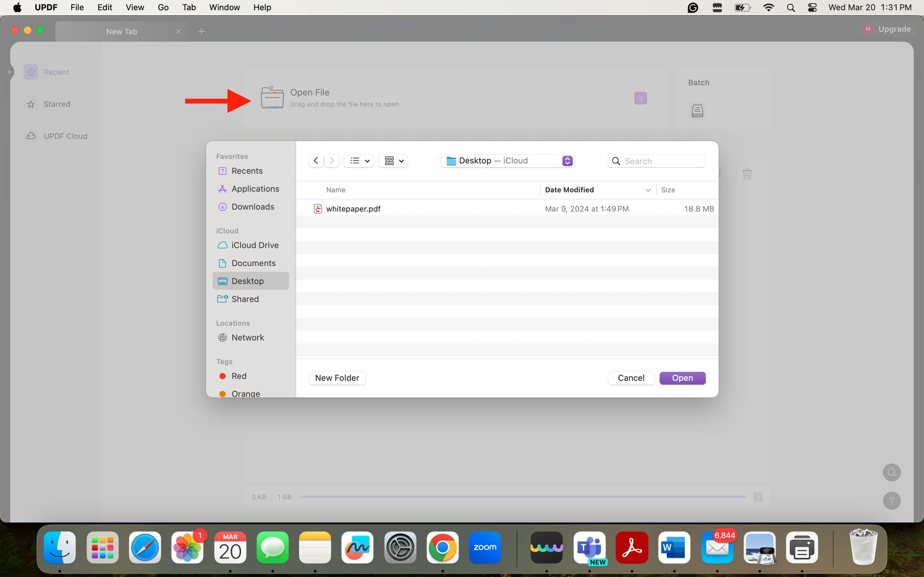The image size is (924, 577).
Task: Open the grouping options dropdown
Action: [x=393, y=161]
